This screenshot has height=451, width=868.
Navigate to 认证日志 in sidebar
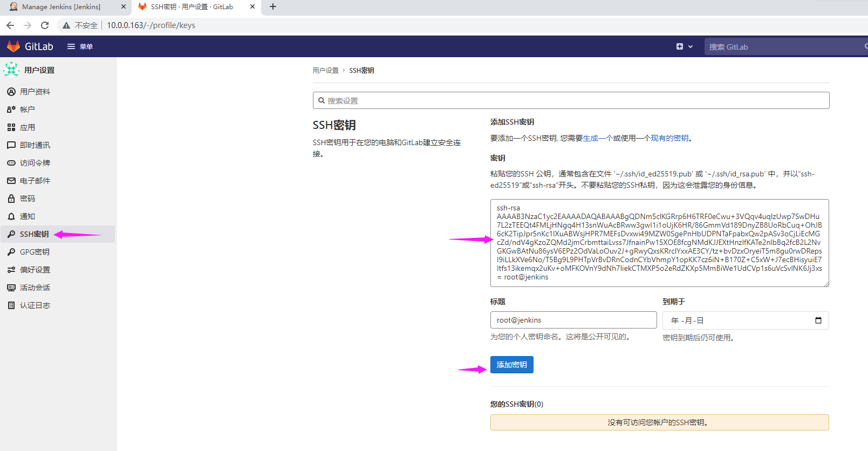click(58, 305)
